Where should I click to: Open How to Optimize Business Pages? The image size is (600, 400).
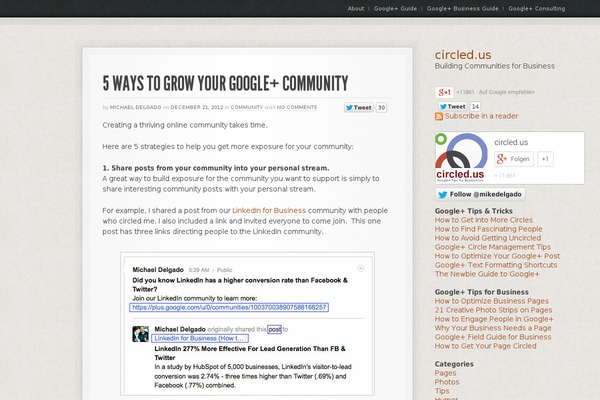[492, 301]
